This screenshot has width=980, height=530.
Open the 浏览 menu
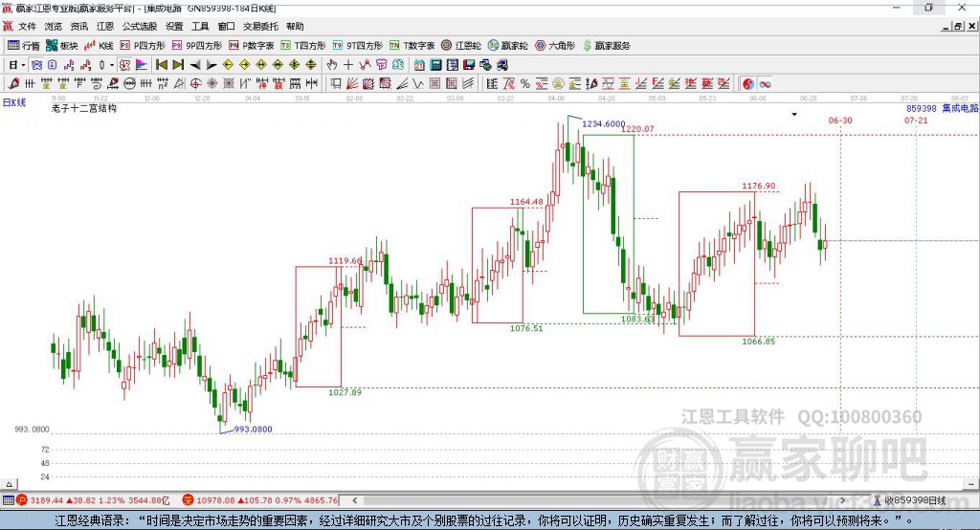(x=54, y=26)
